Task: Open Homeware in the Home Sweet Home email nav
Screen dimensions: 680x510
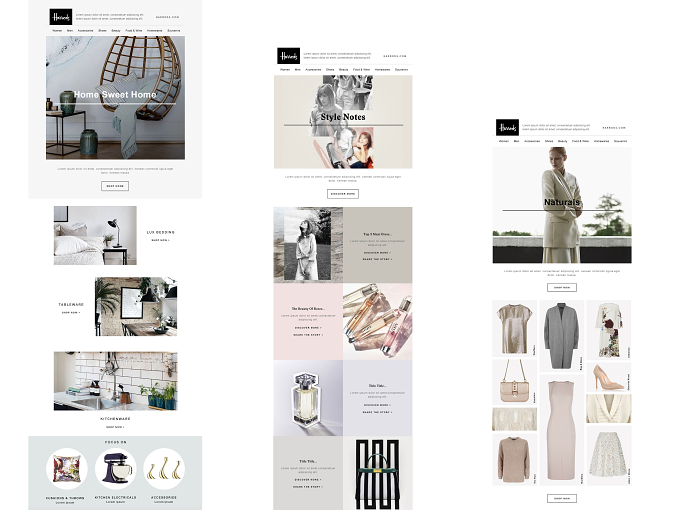Action: click(x=154, y=31)
